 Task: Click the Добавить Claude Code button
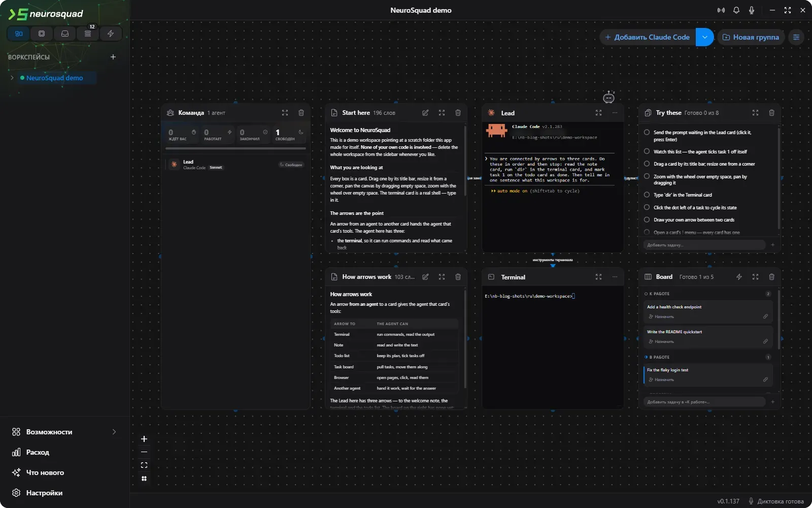647,37
